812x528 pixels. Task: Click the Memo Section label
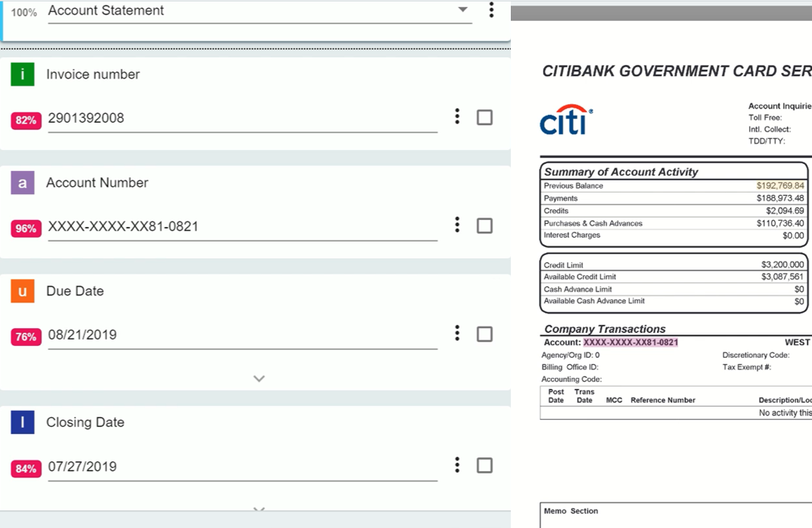[x=571, y=511]
